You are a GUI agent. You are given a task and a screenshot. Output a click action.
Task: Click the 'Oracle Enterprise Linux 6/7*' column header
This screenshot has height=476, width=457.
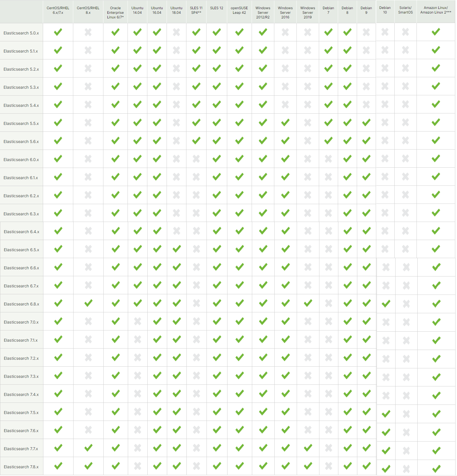tap(115, 13)
